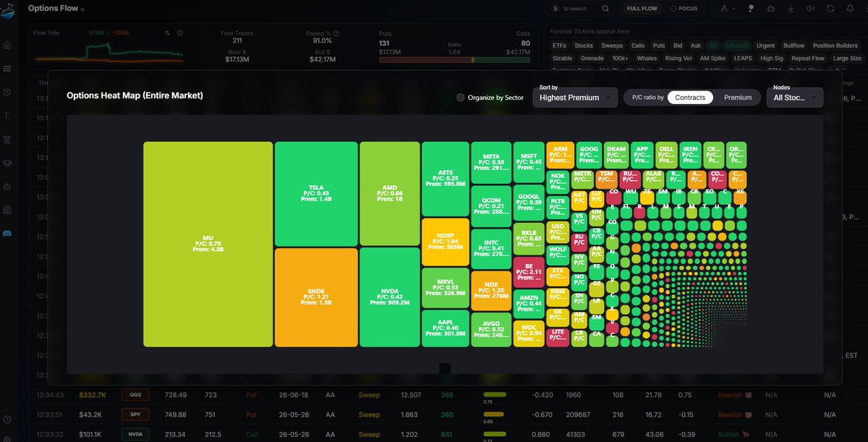The image size is (868, 442).
Task: Select Premium for P/C ratio
Action: tap(738, 97)
